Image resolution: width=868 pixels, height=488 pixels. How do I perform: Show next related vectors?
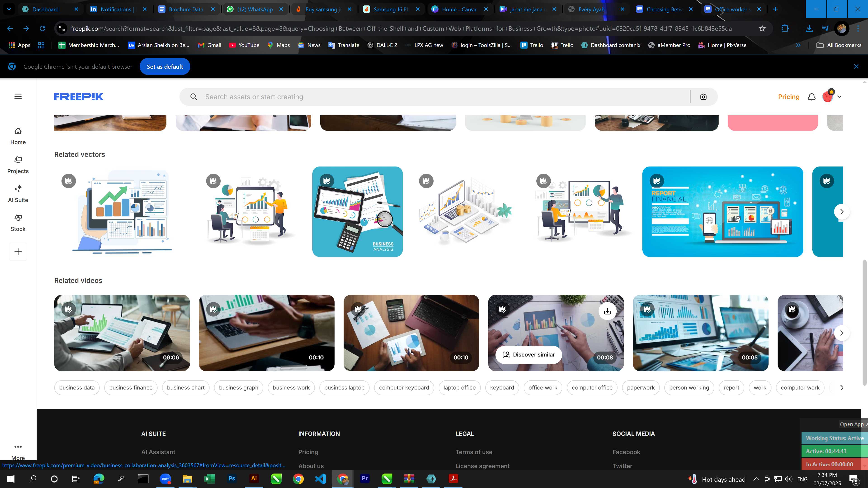coord(842,212)
